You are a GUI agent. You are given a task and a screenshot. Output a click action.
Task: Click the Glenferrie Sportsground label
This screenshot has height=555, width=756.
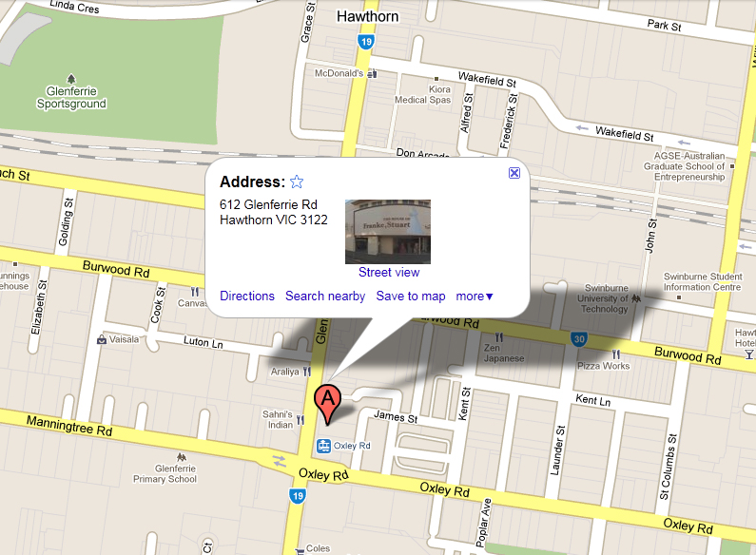click(x=71, y=97)
